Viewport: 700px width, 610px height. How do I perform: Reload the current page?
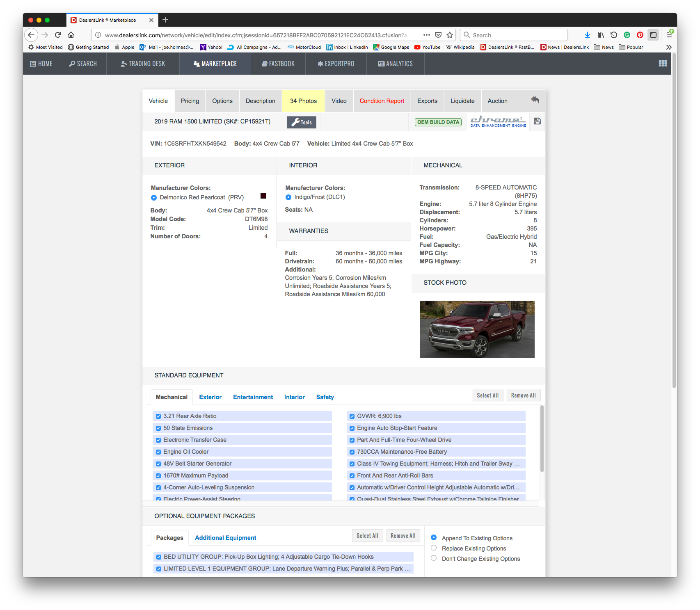pos(58,35)
